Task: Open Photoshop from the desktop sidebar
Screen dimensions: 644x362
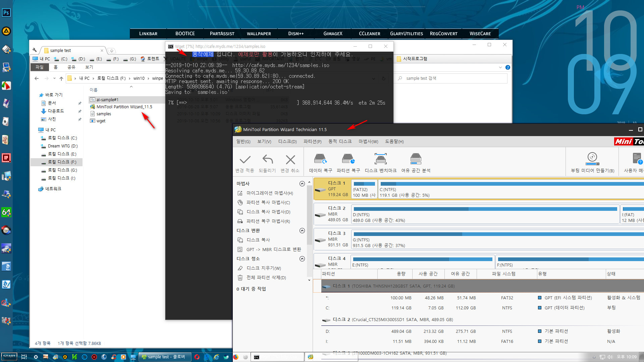Action: 6,13
